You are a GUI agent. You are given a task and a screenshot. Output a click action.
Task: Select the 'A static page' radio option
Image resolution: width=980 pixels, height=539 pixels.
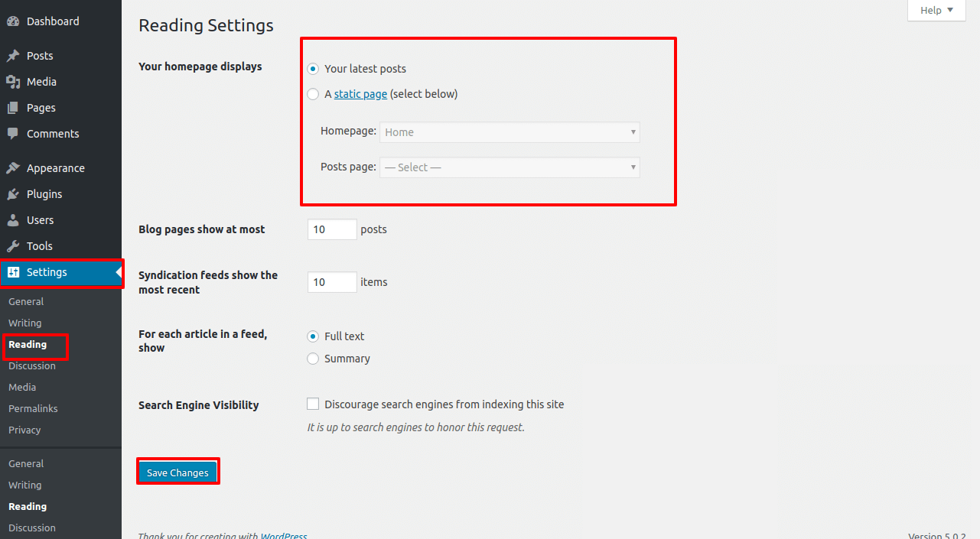click(313, 95)
